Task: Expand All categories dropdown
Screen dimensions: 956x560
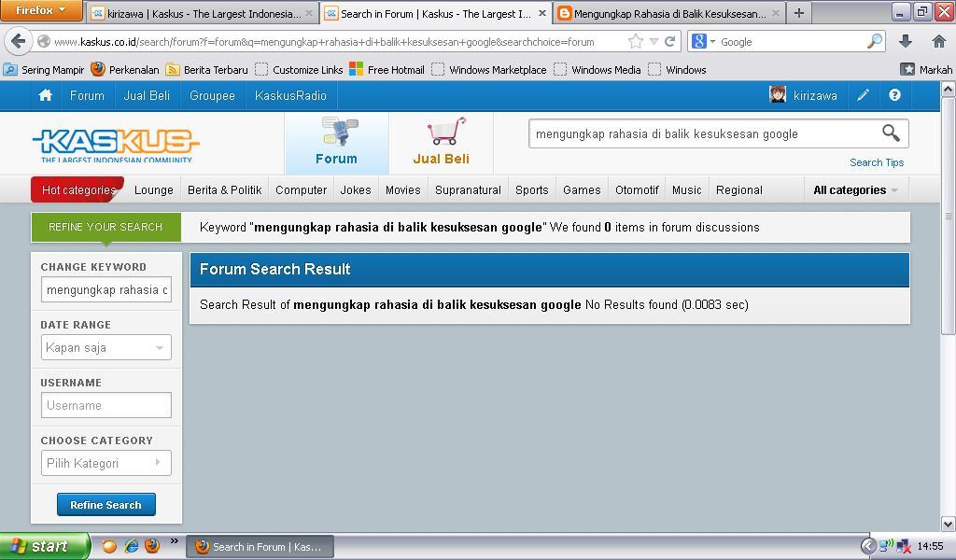Action: [855, 190]
